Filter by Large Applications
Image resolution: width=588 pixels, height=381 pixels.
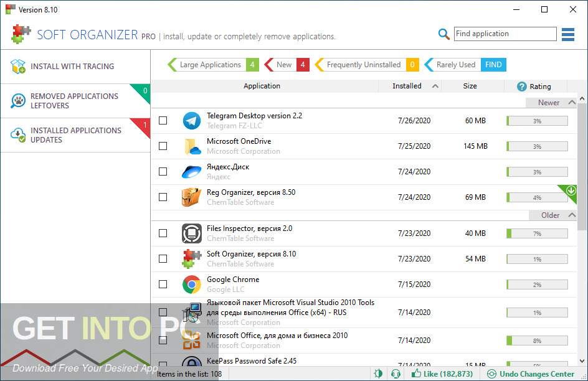[x=213, y=65]
